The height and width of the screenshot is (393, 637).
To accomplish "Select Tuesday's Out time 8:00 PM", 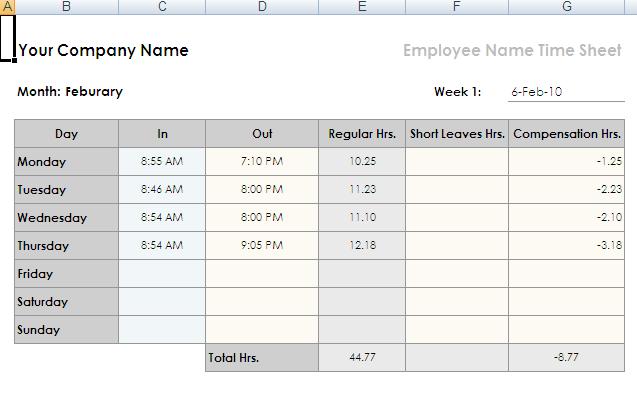I will 262,190.
